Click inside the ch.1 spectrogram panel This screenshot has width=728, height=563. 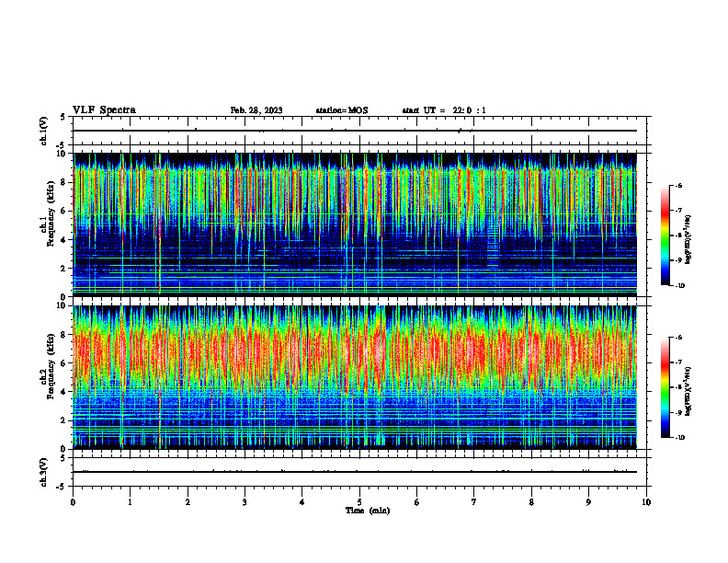tap(355, 224)
